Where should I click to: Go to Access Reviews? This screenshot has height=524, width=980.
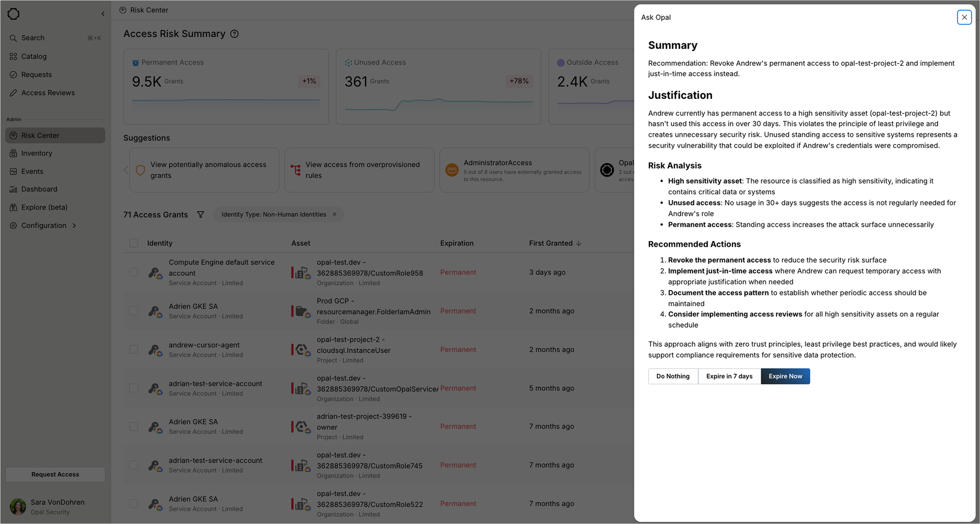click(48, 93)
